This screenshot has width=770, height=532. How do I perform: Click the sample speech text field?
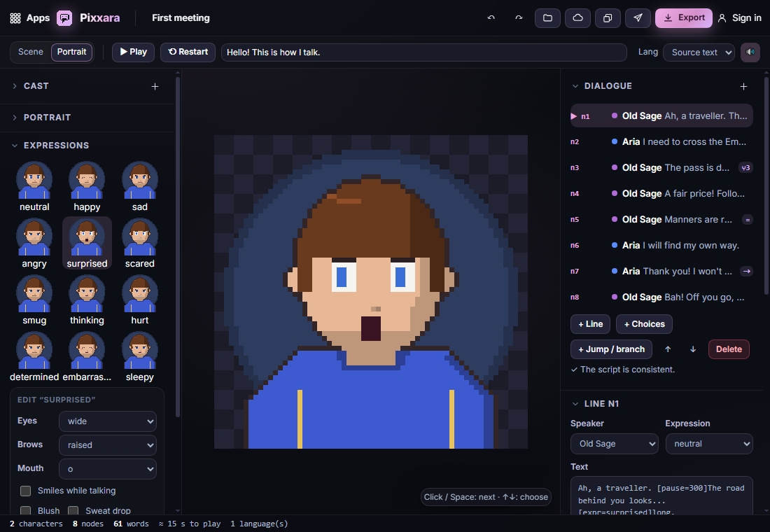423,52
